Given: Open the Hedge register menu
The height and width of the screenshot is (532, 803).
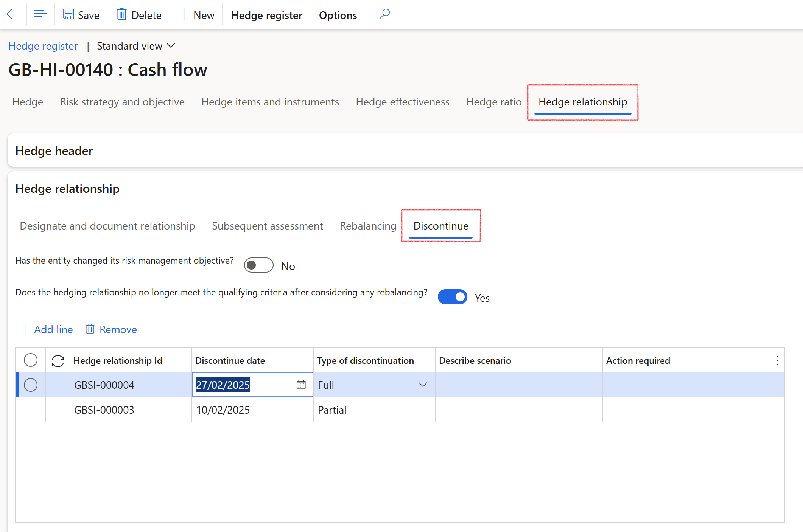Looking at the screenshot, I should (267, 15).
